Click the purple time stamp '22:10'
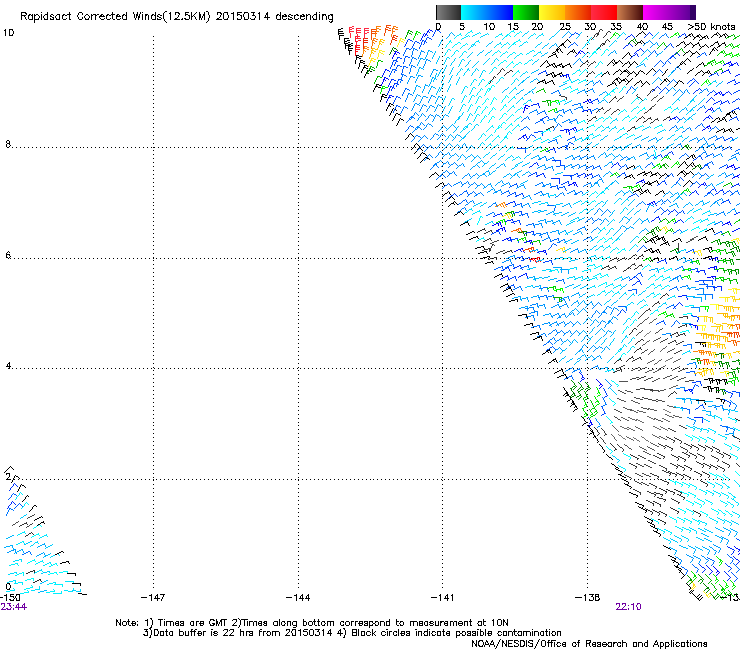Viewport: 740px width, 650px height. (x=628, y=607)
